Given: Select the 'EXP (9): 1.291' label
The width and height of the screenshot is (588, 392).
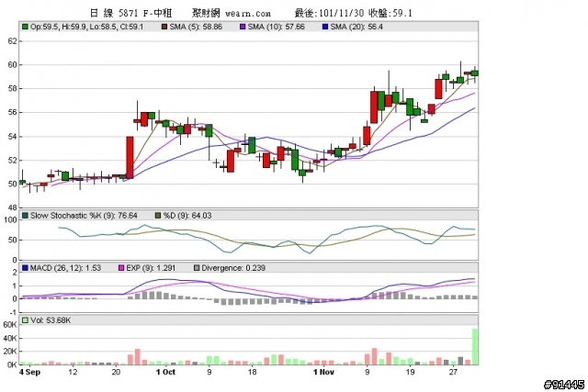Looking at the screenshot, I should (151, 268).
